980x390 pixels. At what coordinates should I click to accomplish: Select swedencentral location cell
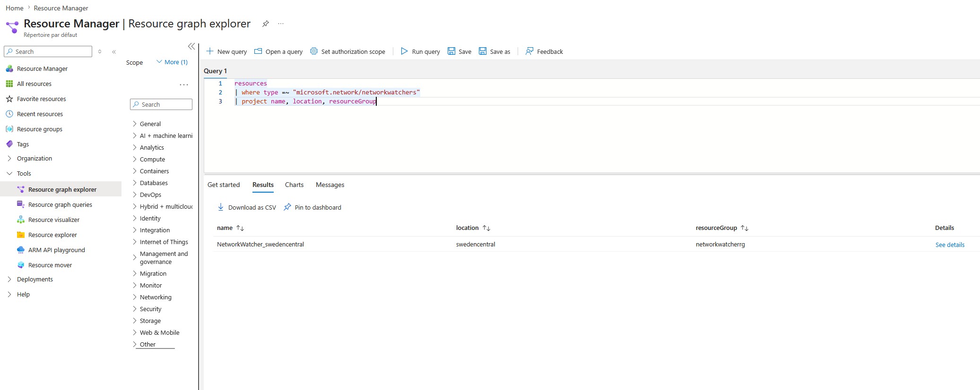coord(476,244)
